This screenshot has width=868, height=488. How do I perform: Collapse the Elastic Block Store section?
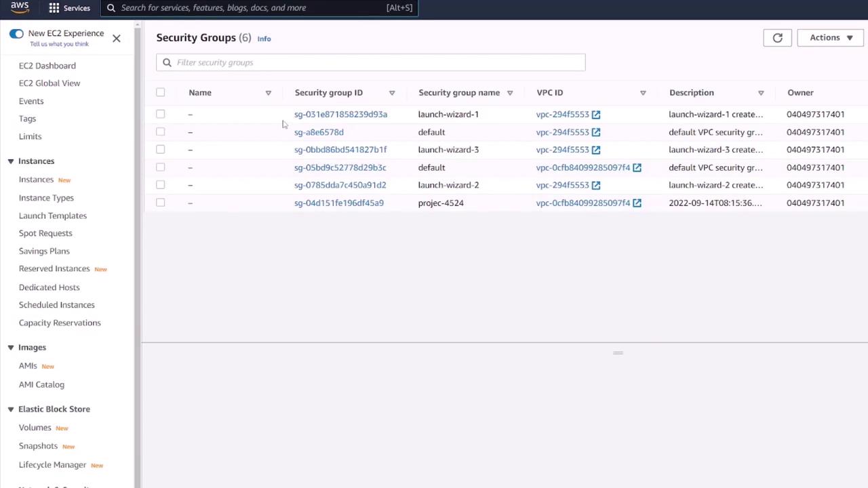(x=11, y=409)
